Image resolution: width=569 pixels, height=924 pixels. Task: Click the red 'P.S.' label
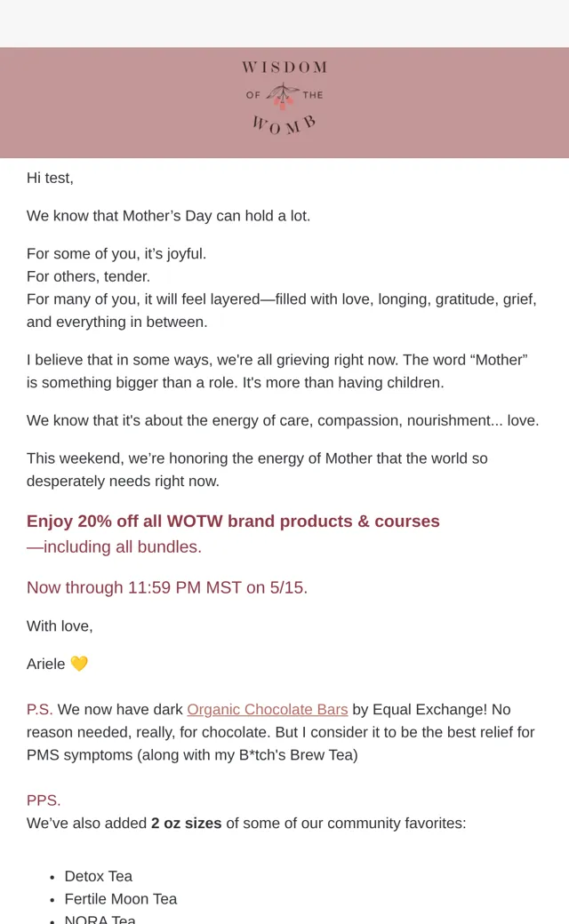[39, 710]
